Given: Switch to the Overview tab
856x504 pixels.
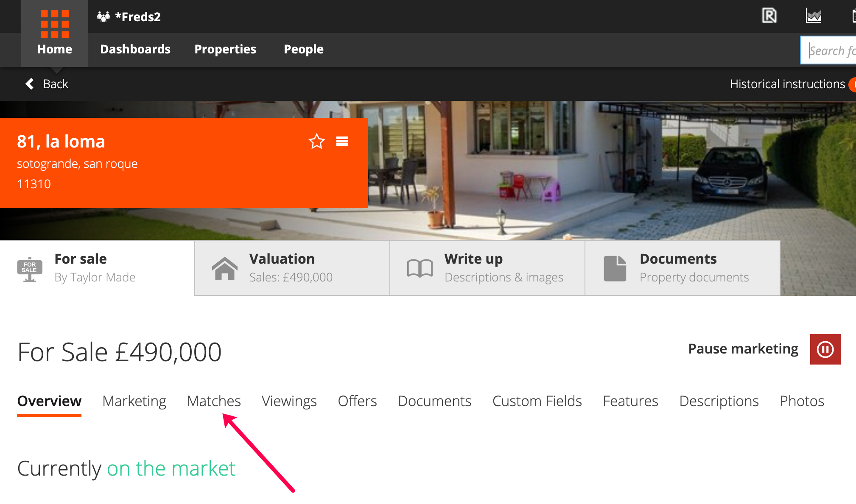Looking at the screenshot, I should 49,401.
